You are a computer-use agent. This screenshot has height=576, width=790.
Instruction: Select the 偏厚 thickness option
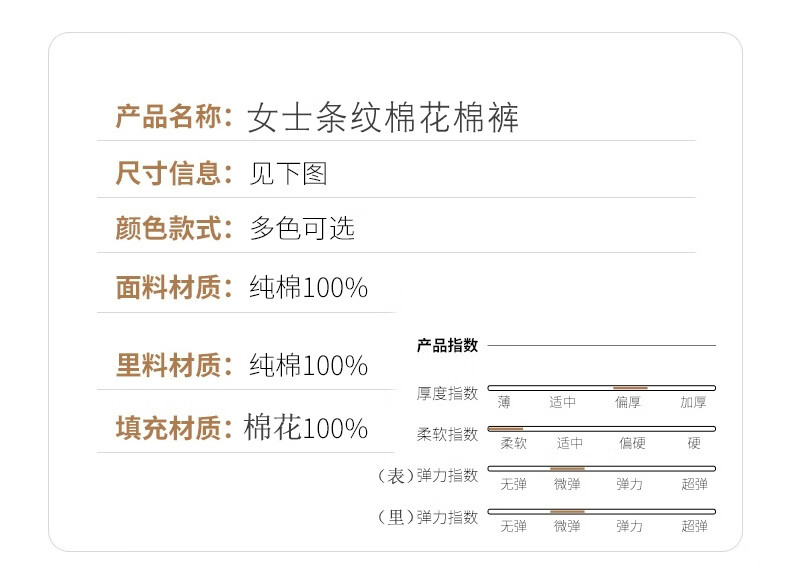tap(628, 402)
